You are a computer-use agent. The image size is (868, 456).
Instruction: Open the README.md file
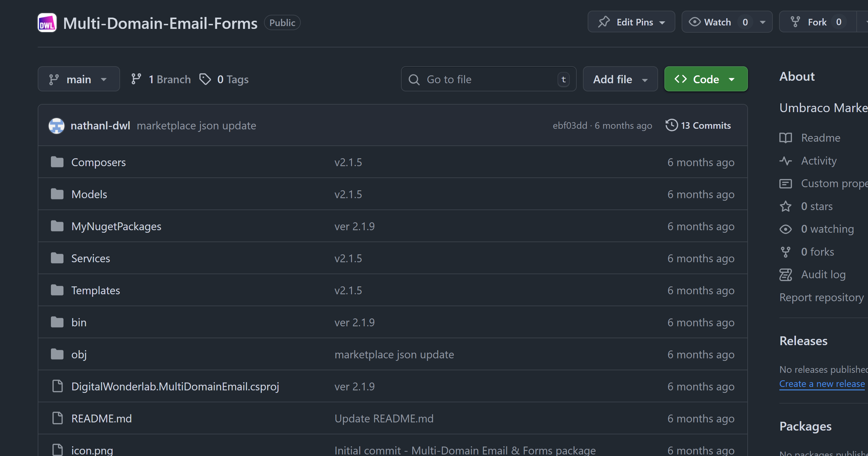[x=102, y=419]
